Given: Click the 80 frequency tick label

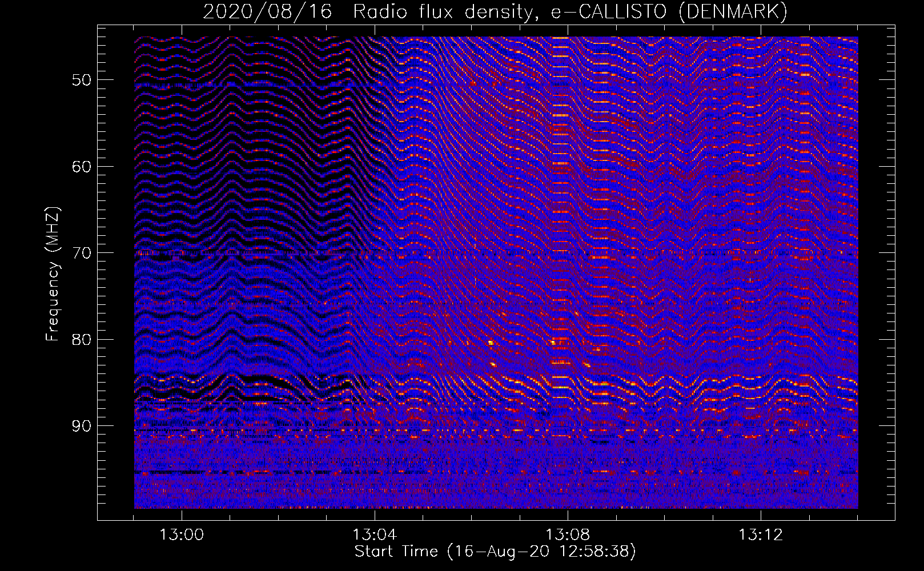Looking at the screenshot, I should [x=82, y=340].
